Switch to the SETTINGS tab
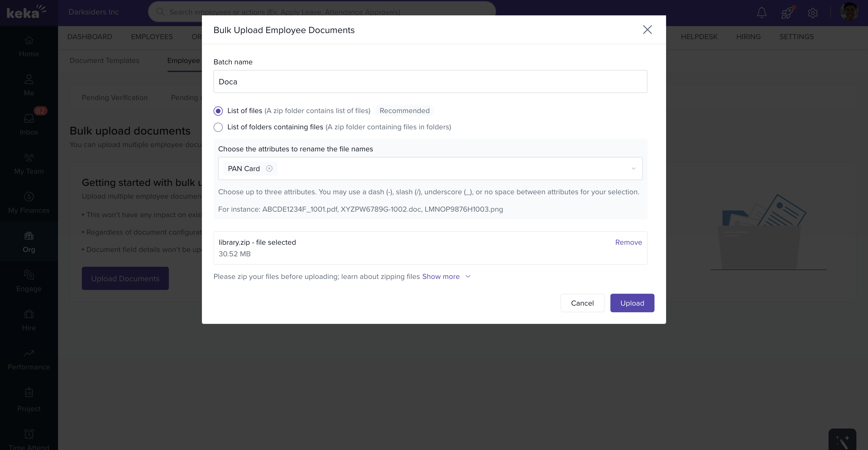 click(796, 37)
